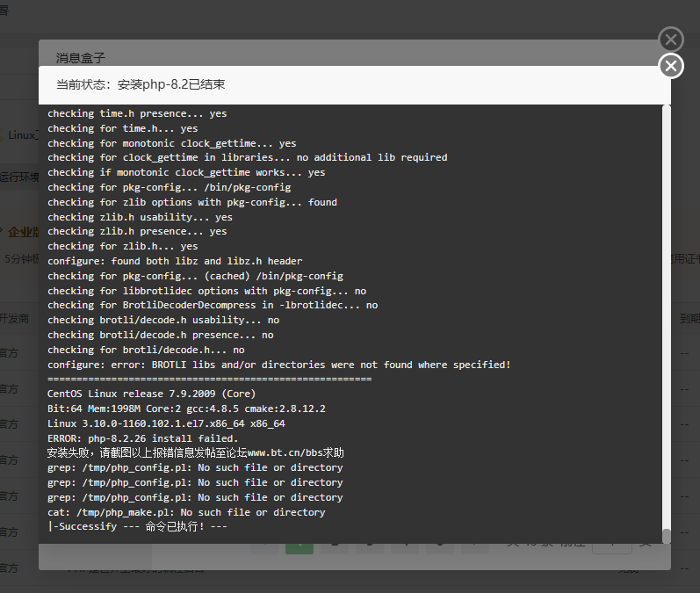The image size is (700, 593).
Task: Click the '(cached) /bin/pkg-config' line
Action: tap(196, 276)
